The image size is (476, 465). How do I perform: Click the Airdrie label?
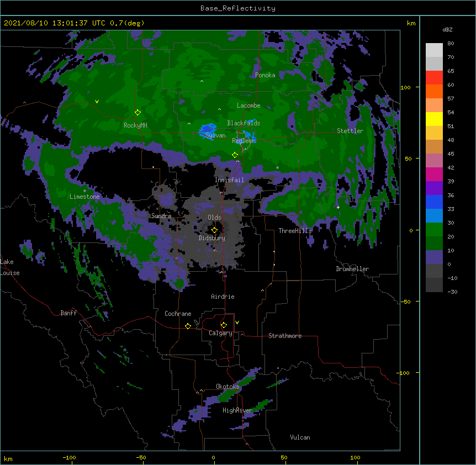[x=223, y=297]
